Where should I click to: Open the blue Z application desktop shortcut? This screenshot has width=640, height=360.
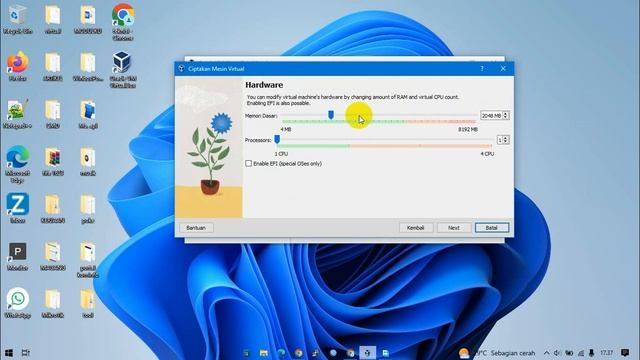tap(18, 208)
